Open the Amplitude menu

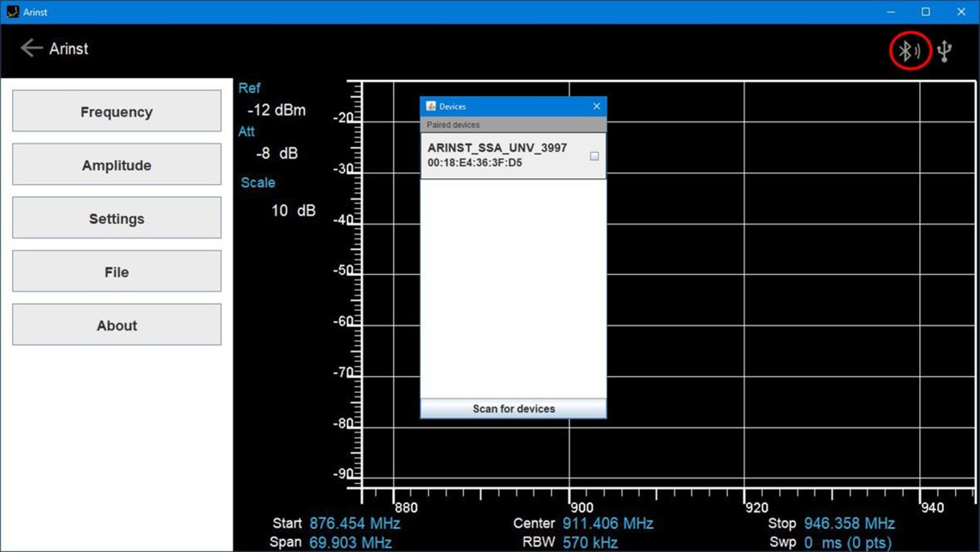click(x=117, y=165)
